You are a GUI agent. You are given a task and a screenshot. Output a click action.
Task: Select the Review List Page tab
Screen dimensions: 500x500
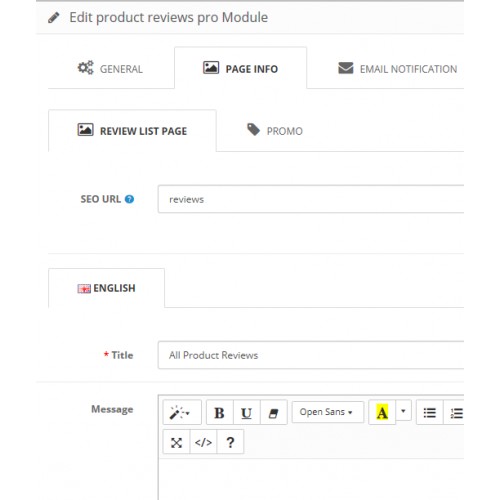(132, 131)
